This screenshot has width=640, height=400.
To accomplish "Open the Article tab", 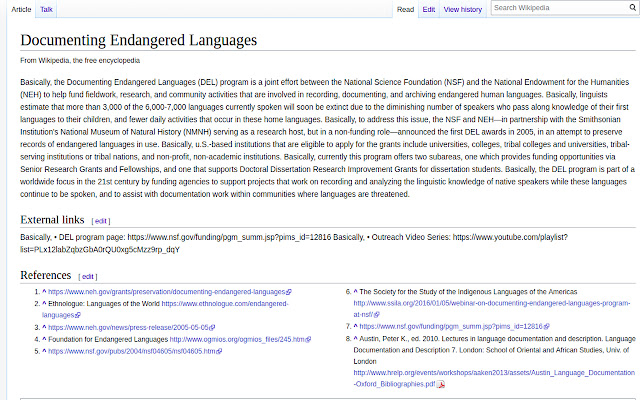I will coord(21,9).
